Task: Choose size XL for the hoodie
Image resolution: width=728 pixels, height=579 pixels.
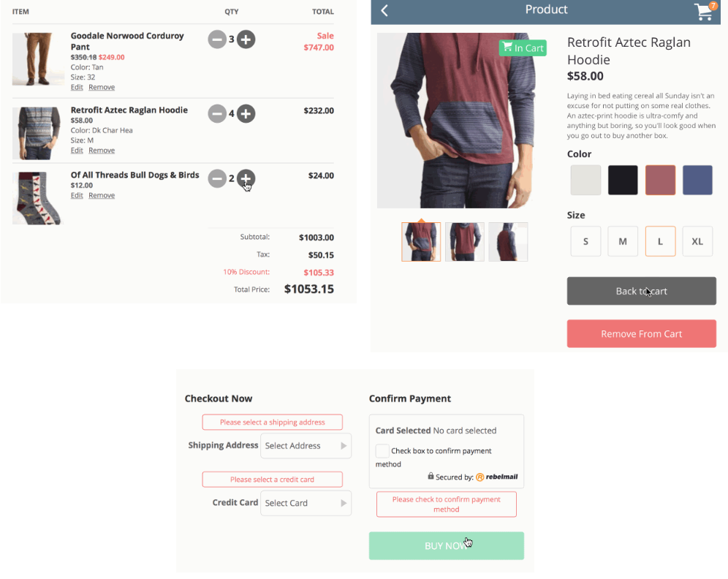Action: 697,241
